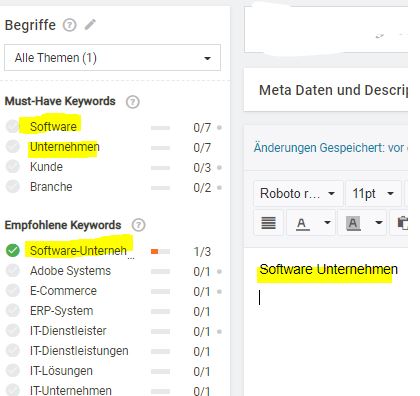This screenshot has height=396, width=420.
Task: Click the 0/7 count beside Unternehmen
Action: click(x=202, y=148)
